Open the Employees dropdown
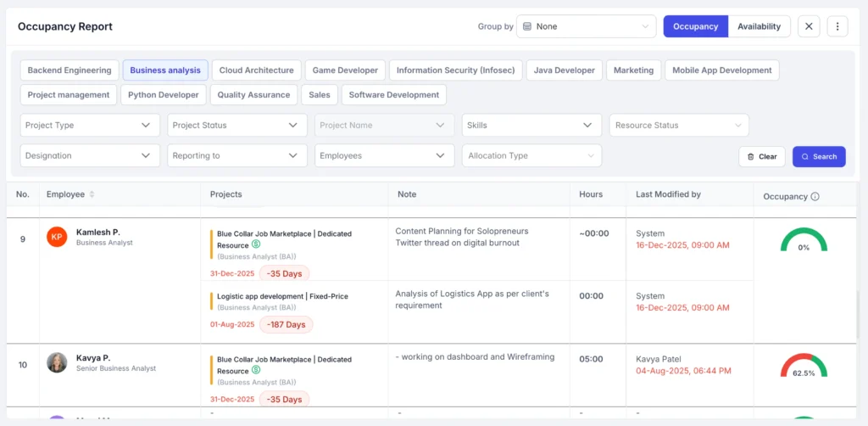This screenshot has width=868, height=426. (384, 155)
